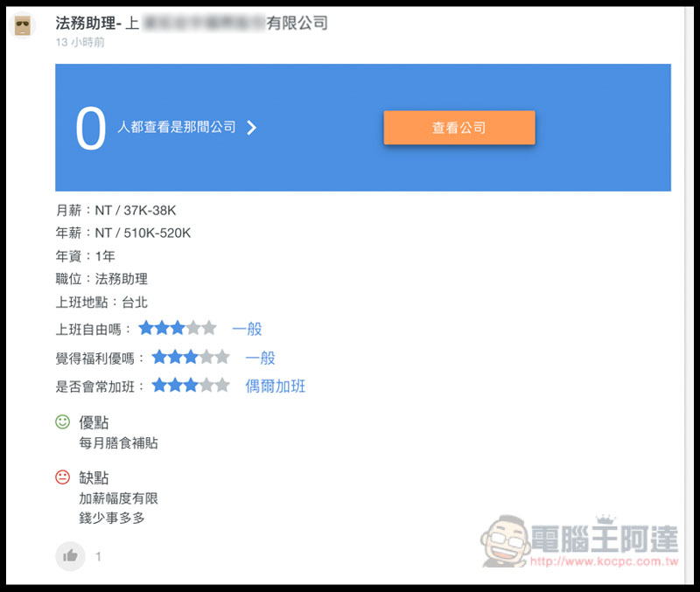Click the star rating for 覺得福利優嗎
The height and width of the screenshot is (592, 700).
[x=190, y=357]
